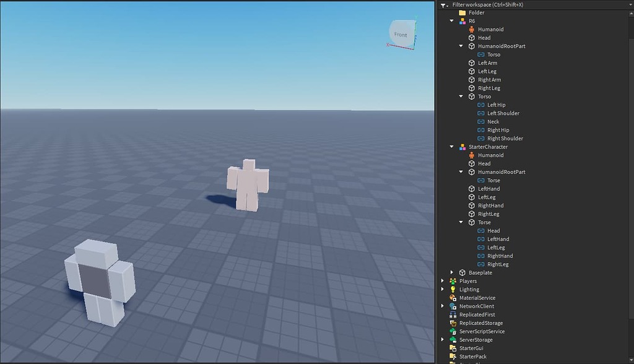Viewport: 634px width, 364px height.
Task: Select Left Arm under R6
Action: [x=489, y=63]
